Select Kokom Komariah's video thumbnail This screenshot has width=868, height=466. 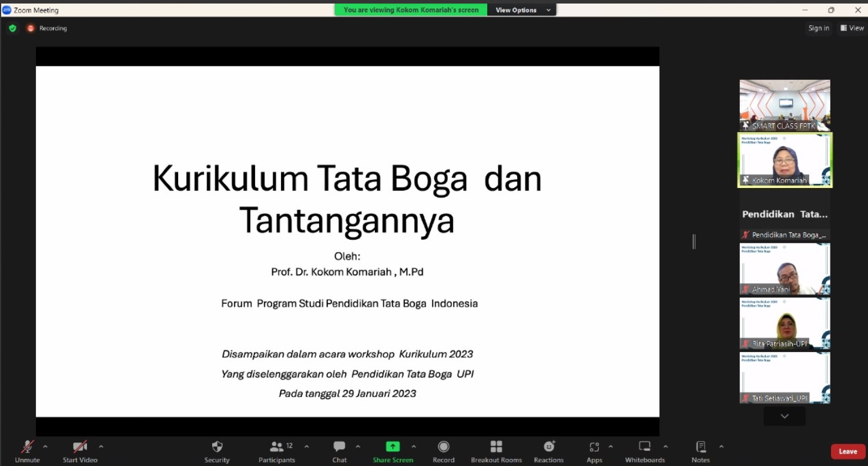pos(785,160)
